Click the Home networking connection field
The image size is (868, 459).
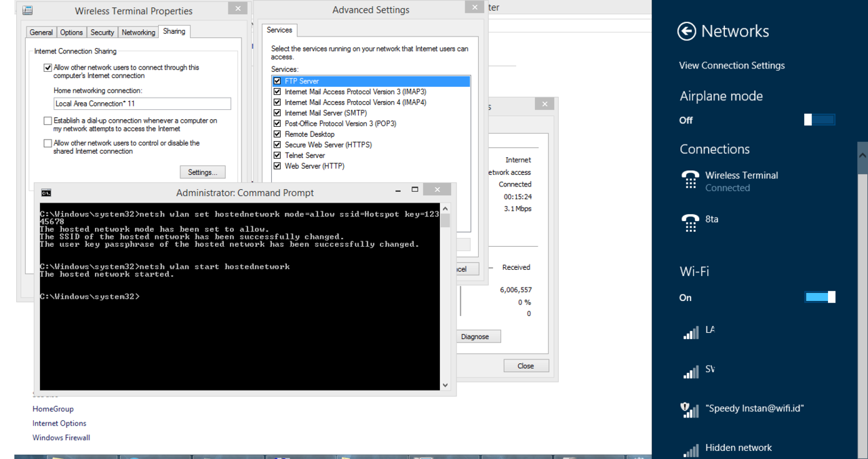pos(142,104)
